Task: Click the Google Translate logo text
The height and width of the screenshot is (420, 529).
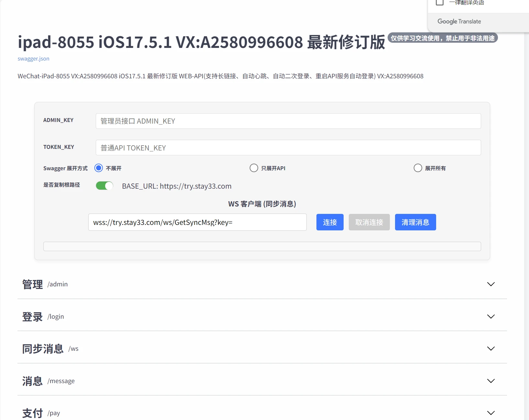Action: coord(459,21)
